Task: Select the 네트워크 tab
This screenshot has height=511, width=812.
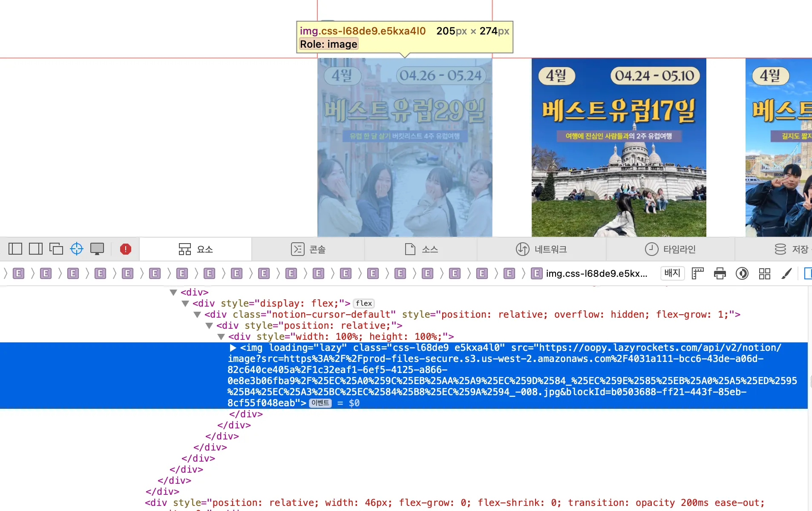Action: pos(541,249)
